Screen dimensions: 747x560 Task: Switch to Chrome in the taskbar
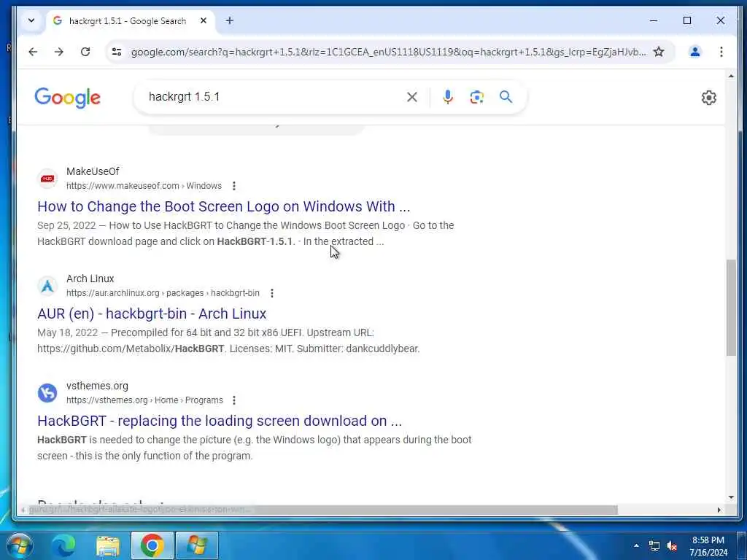tap(152, 545)
